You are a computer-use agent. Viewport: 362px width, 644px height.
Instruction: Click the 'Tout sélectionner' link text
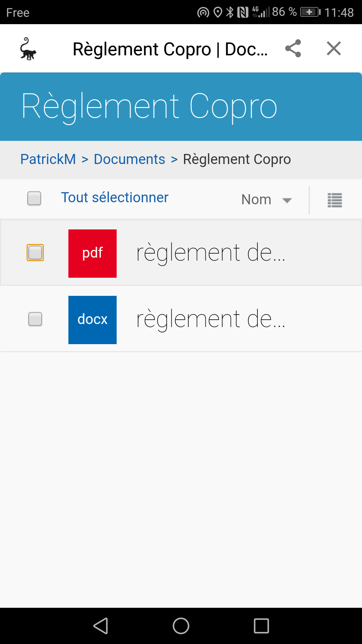click(115, 198)
